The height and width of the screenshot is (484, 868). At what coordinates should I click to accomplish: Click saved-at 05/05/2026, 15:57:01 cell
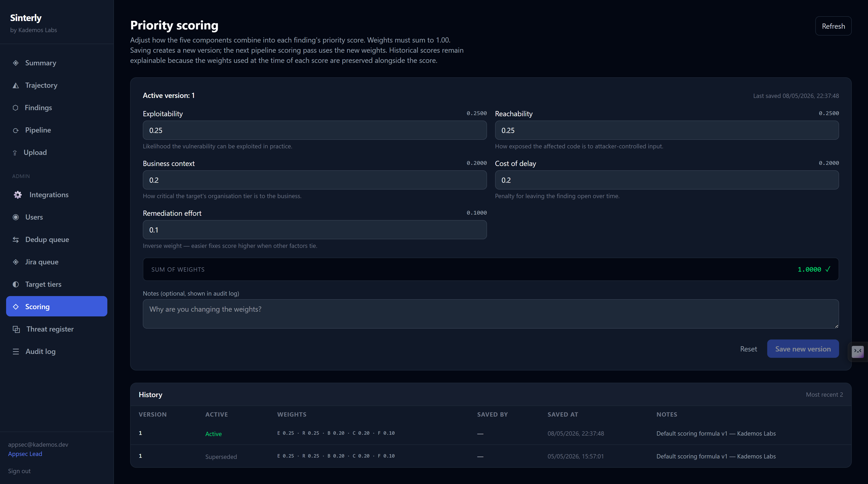click(x=576, y=456)
